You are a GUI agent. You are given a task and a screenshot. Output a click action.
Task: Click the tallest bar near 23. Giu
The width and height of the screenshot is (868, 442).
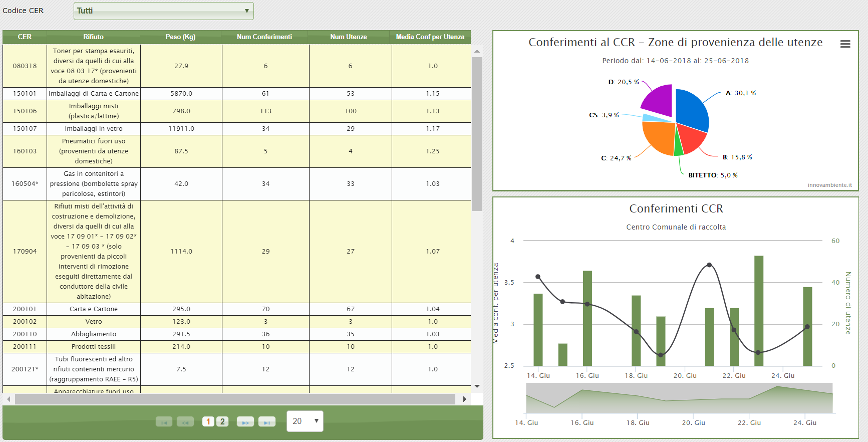click(x=759, y=311)
